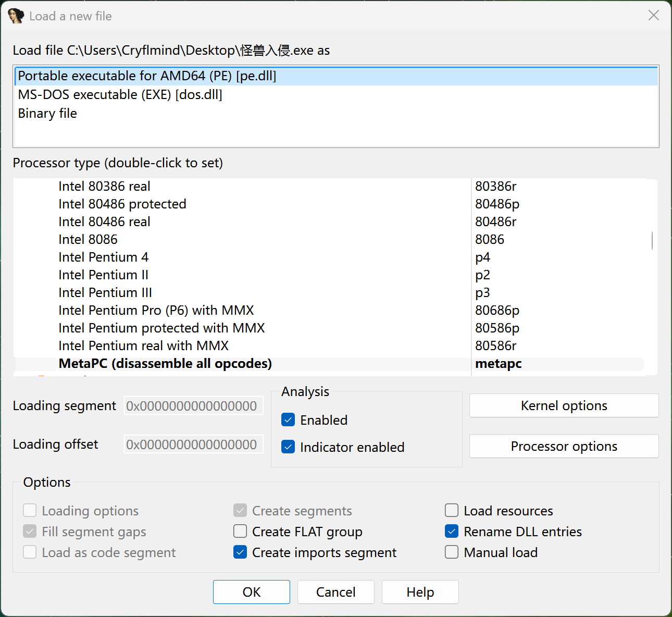This screenshot has height=617, width=672.
Task: Close the Load a new file dialog
Action: pos(653,16)
